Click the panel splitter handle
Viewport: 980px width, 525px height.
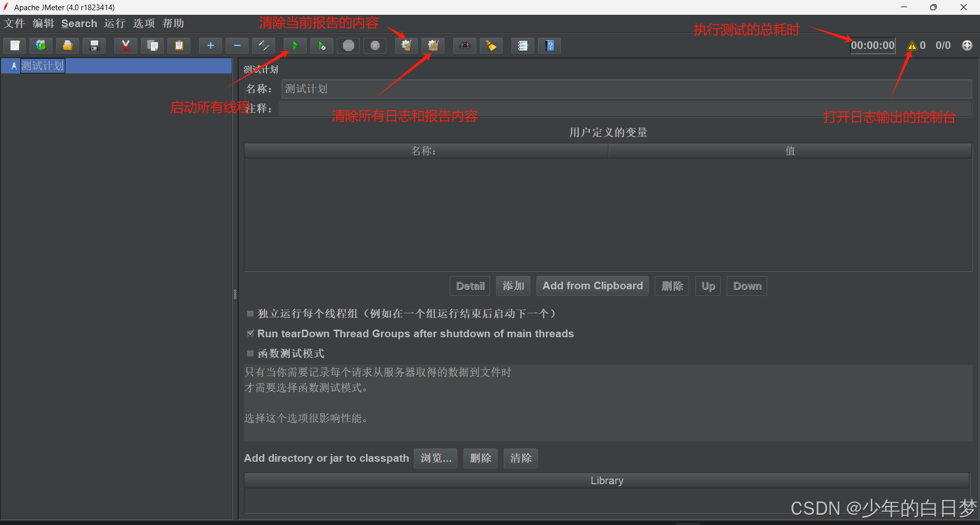pyautogui.click(x=235, y=294)
